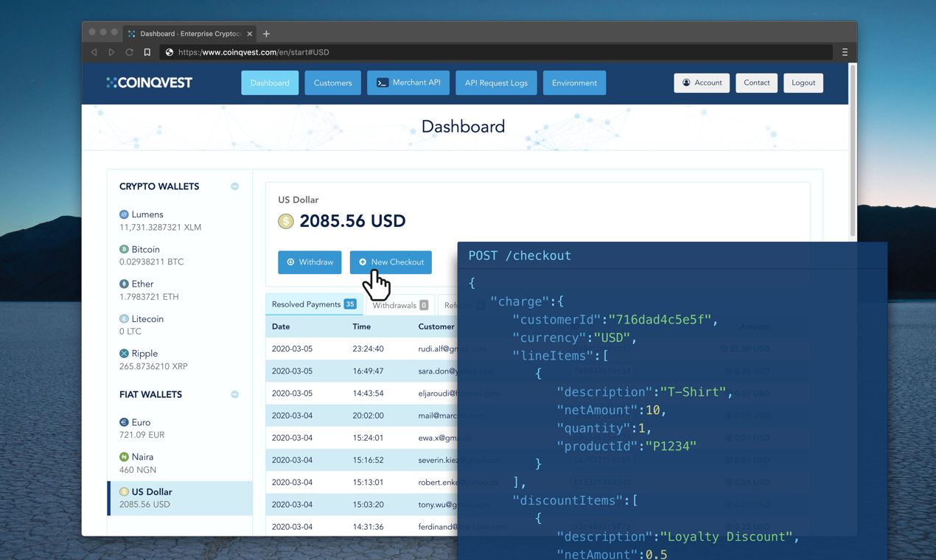Image resolution: width=936 pixels, height=560 pixels.
Task: Click the browser refresh icon
Action: coord(129,52)
